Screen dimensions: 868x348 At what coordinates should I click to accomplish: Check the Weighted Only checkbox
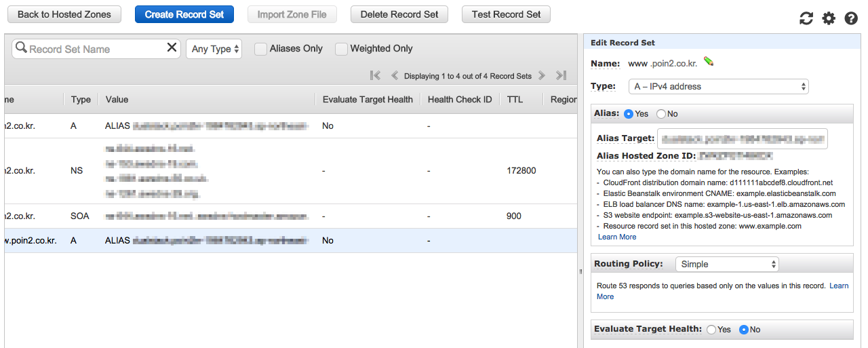tap(341, 49)
